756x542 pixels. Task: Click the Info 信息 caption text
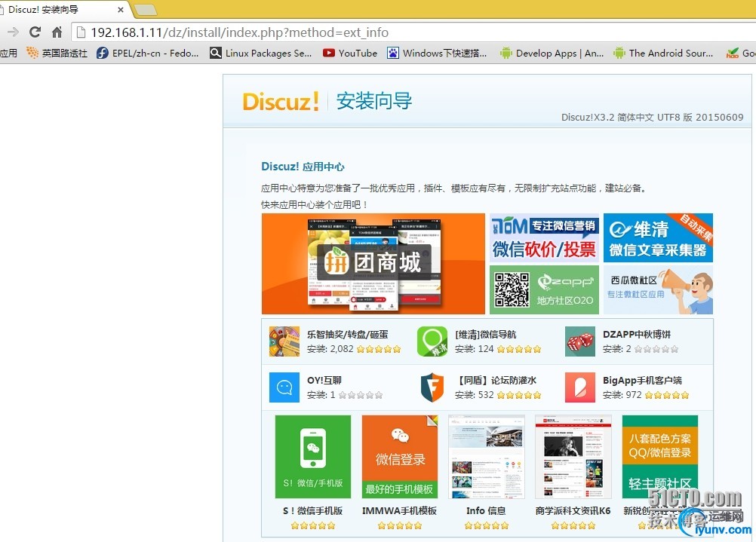pyautogui.click(x=486, y=510)
